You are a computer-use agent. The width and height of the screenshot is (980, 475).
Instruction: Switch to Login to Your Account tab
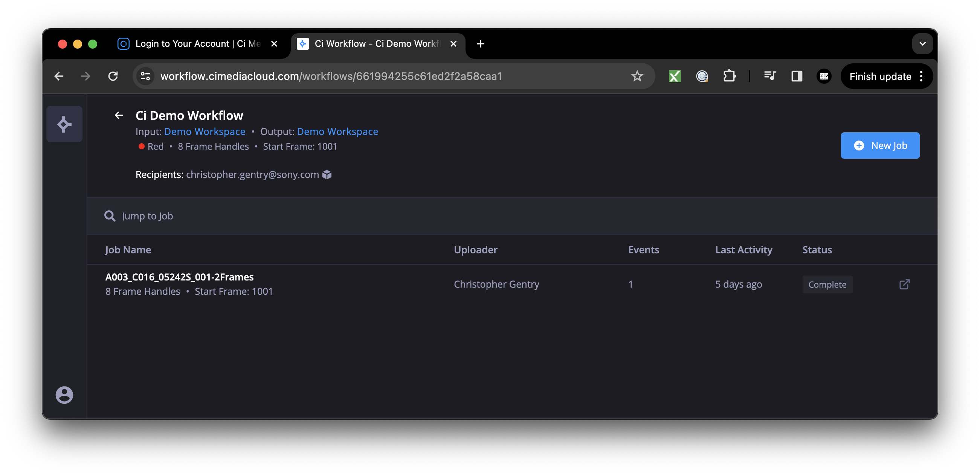pyautogui.click(x=198, y=44)
